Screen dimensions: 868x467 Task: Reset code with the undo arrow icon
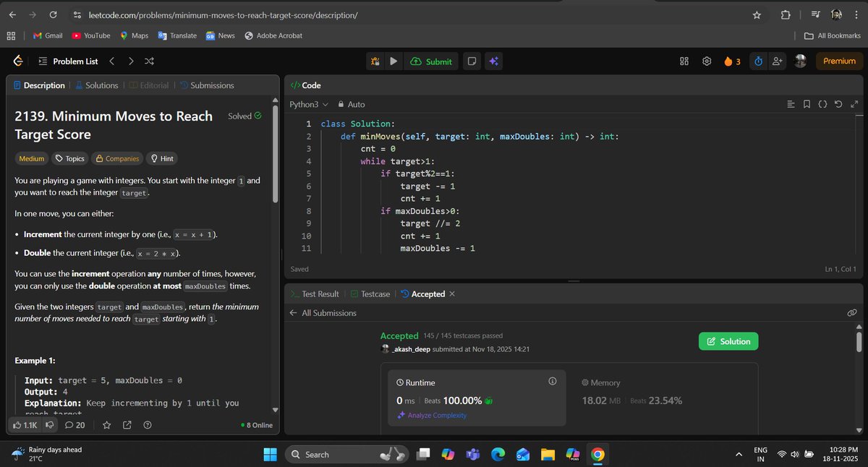coord(838,104)
